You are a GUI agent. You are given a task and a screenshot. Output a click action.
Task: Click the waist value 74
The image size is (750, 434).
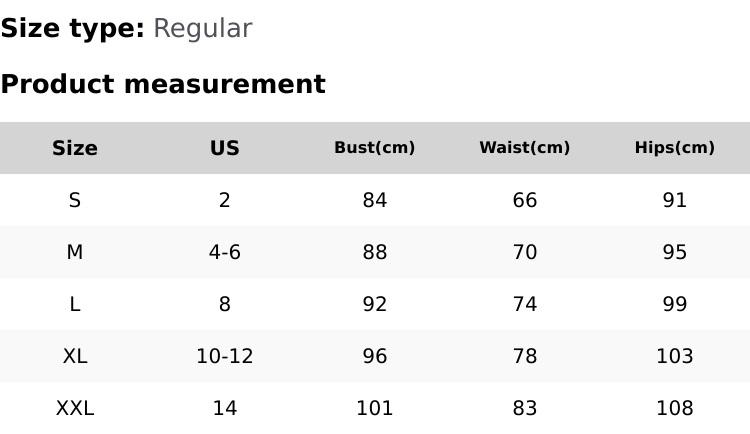(525, 304)
